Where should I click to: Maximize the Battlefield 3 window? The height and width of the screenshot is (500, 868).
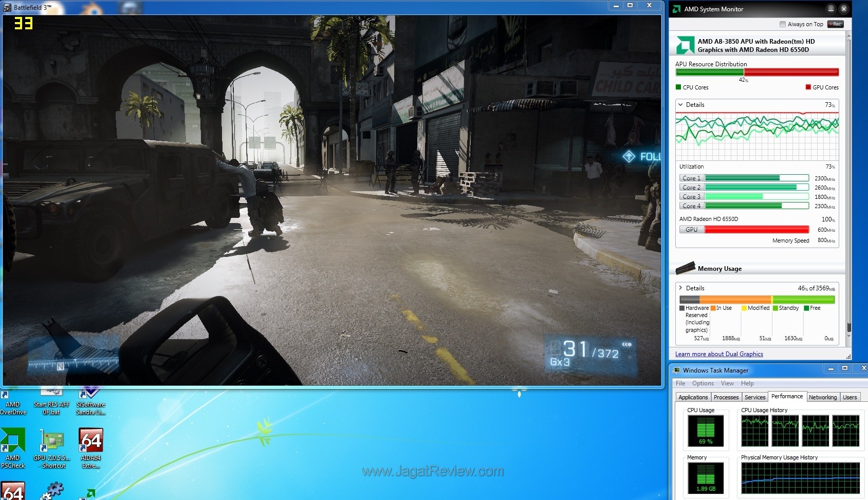[630, 5]
